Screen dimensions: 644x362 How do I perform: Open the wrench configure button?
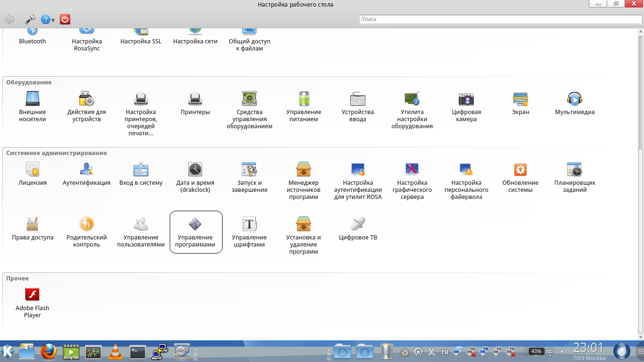(x=30, y=19)
